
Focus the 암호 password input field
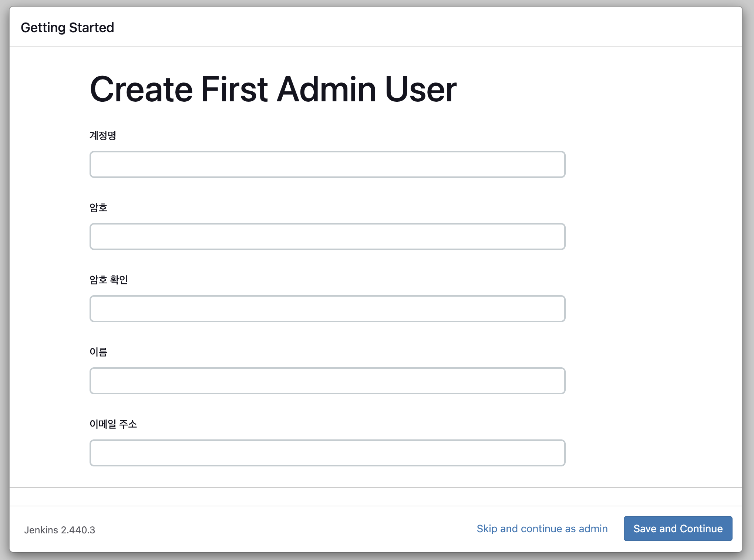(x=327, y=236)
